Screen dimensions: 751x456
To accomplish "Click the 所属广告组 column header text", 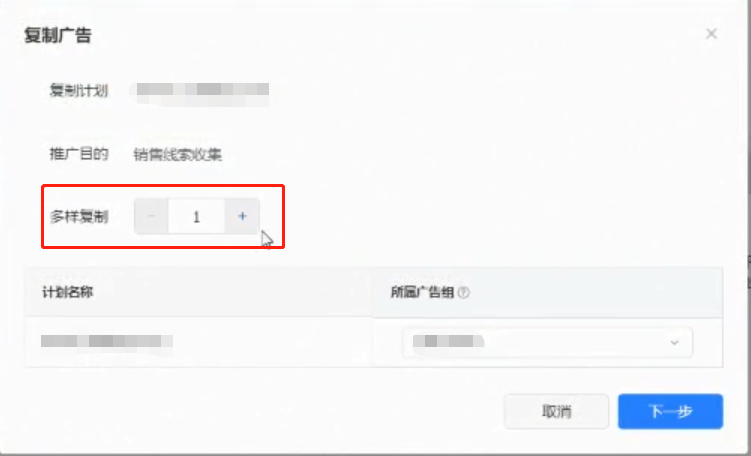I will coord(422,293).
